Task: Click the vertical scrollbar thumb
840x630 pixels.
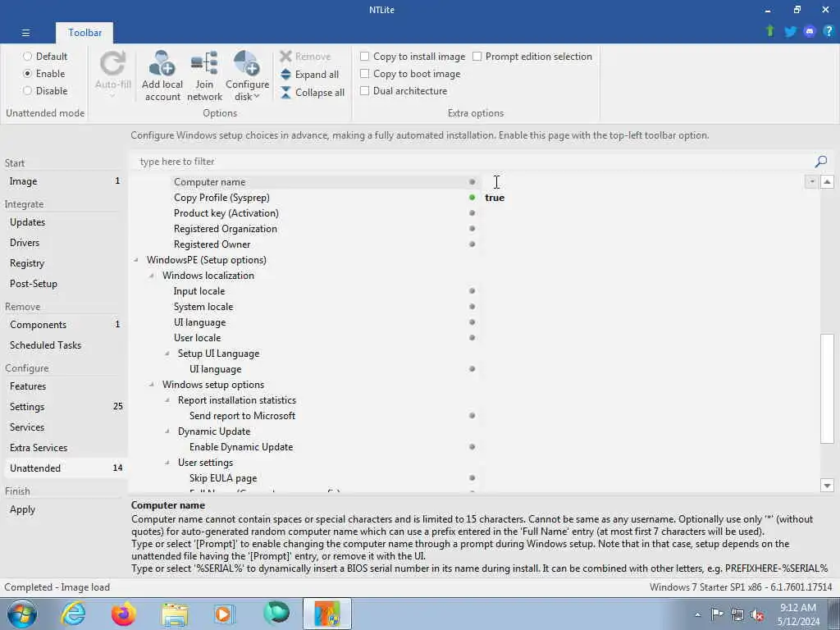Action: (x=827, y=389)
